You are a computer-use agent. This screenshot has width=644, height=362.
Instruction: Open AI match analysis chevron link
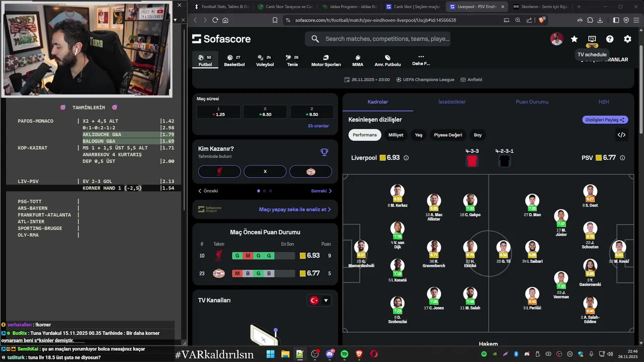[x=295, y=209]
